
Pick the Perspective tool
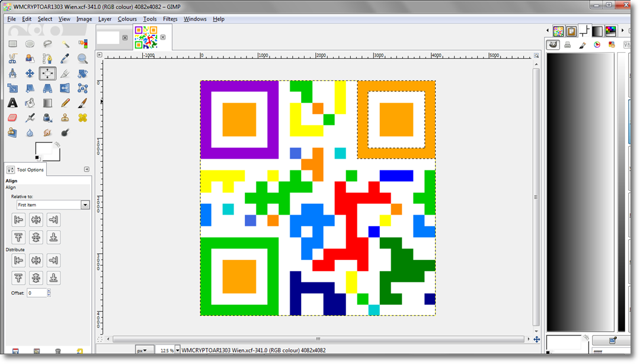click(47, 88)
